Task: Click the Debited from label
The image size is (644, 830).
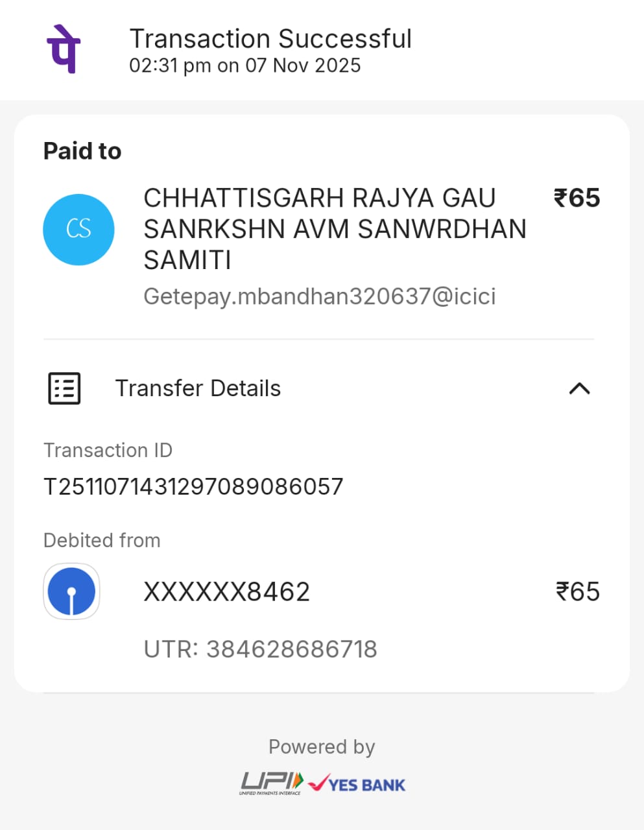Action: [102, 540]
